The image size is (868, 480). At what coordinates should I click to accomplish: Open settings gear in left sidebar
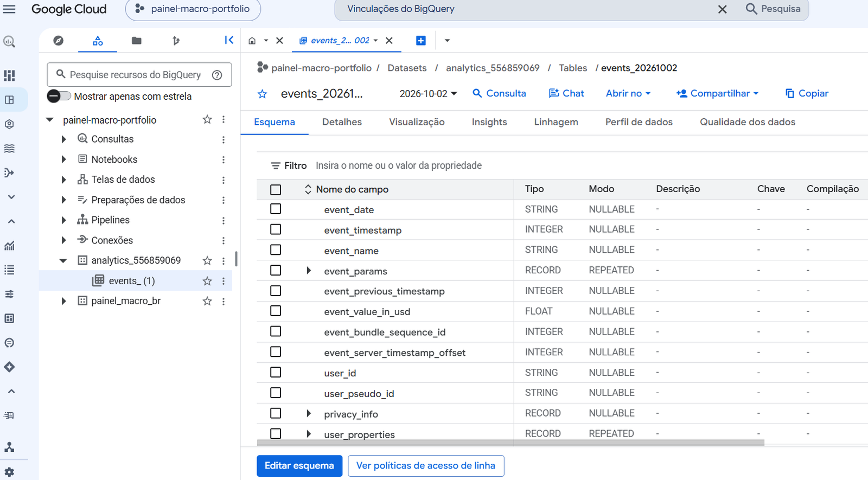pos(9,472)
